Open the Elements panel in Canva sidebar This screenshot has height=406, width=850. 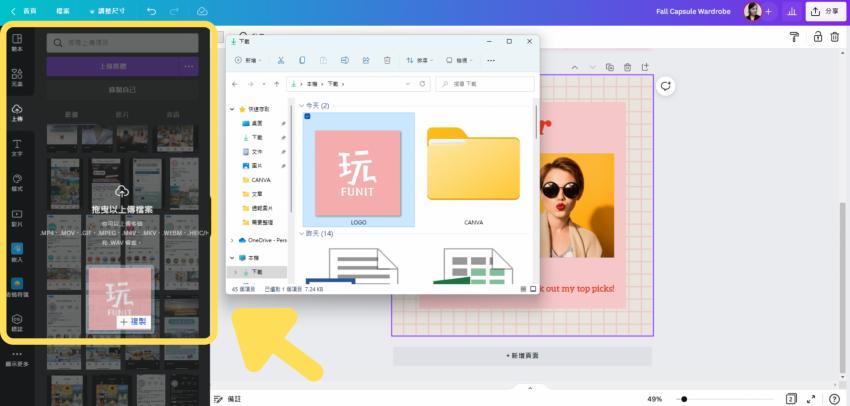pos(17,78)
